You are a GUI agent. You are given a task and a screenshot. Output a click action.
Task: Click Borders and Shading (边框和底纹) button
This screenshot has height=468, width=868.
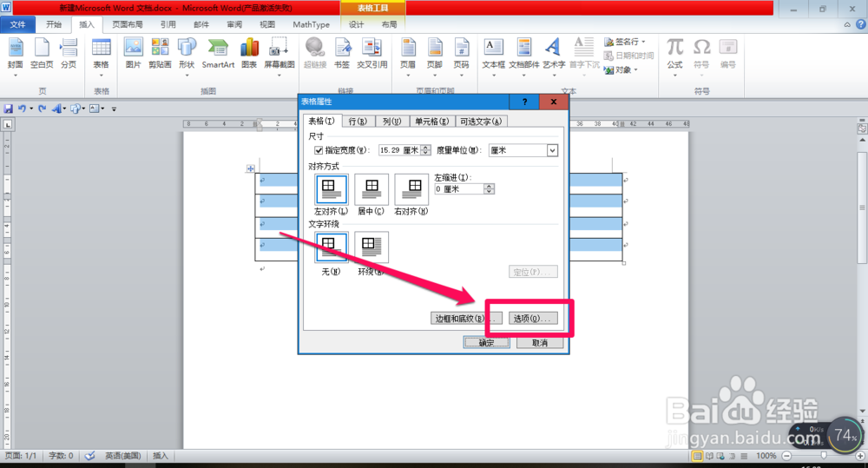[466, 319]
